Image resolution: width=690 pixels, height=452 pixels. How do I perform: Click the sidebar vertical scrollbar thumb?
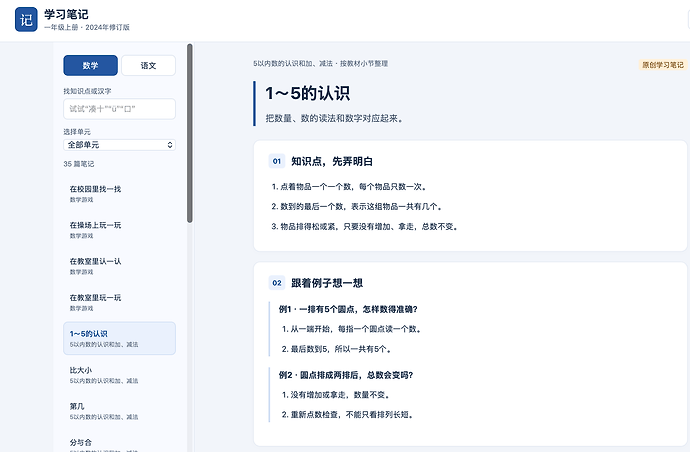[190, 133]
